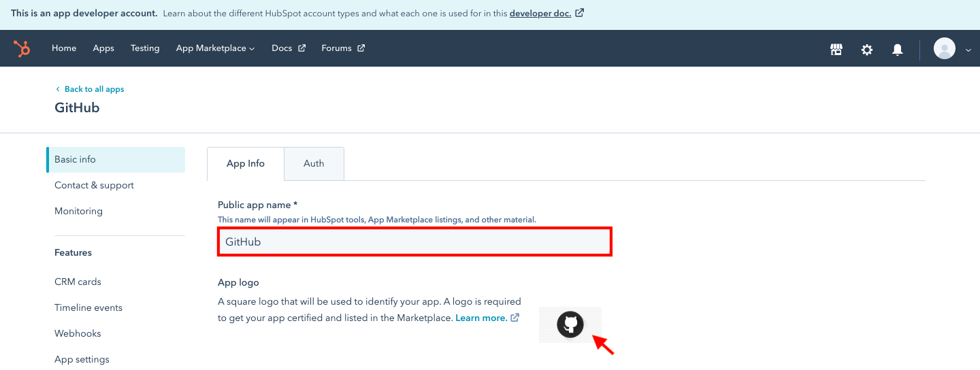980x370 pixels.
Task: Open the notifications bell
Action: [x=898, y=49]
